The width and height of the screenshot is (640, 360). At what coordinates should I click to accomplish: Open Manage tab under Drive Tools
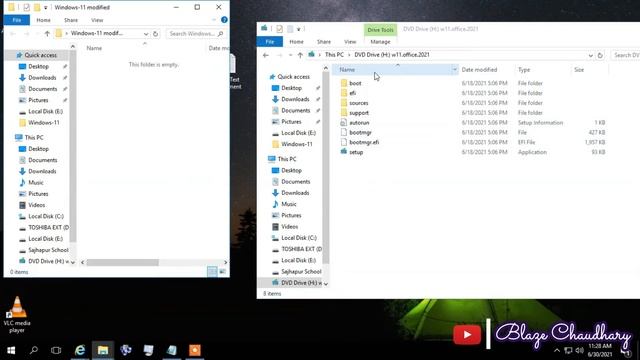380,42
